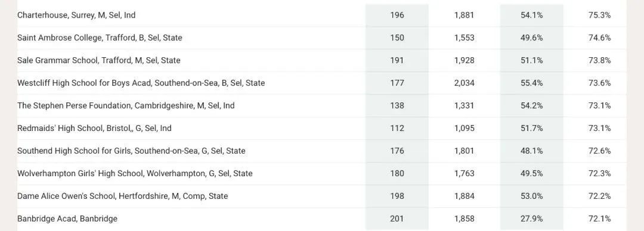The width and height of the screenshot is (644, 231).
Task: Select the 112 cell for Redmaids'
Action: 397,128
